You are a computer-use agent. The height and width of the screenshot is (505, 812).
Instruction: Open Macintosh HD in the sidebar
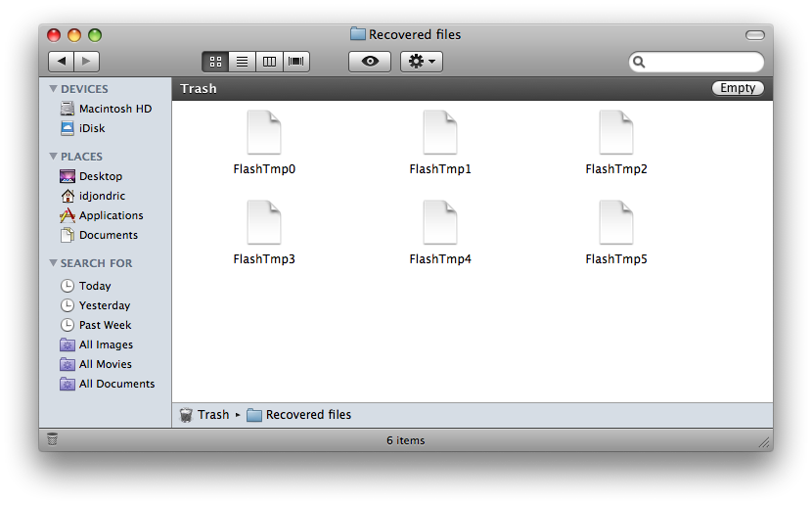click(x=106, y=109)
